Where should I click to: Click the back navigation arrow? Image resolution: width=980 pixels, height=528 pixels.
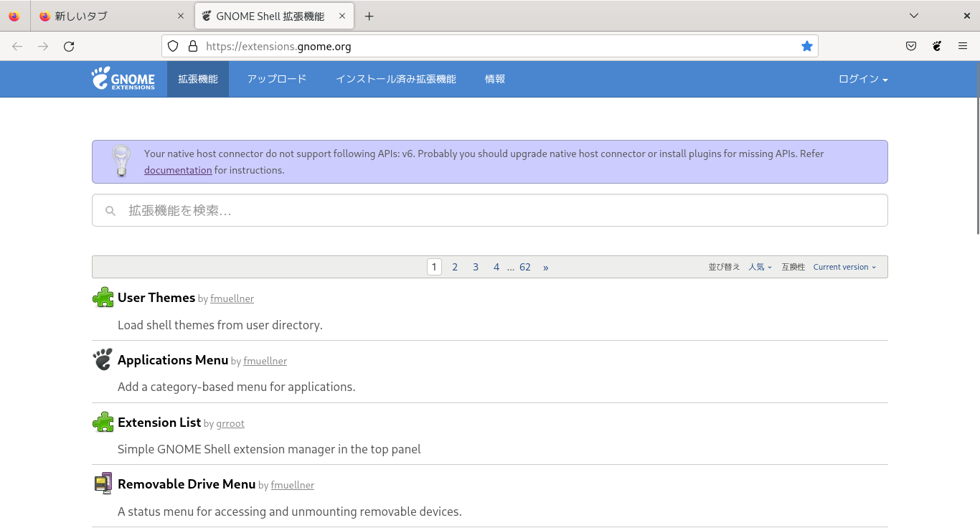coord(17,46)
